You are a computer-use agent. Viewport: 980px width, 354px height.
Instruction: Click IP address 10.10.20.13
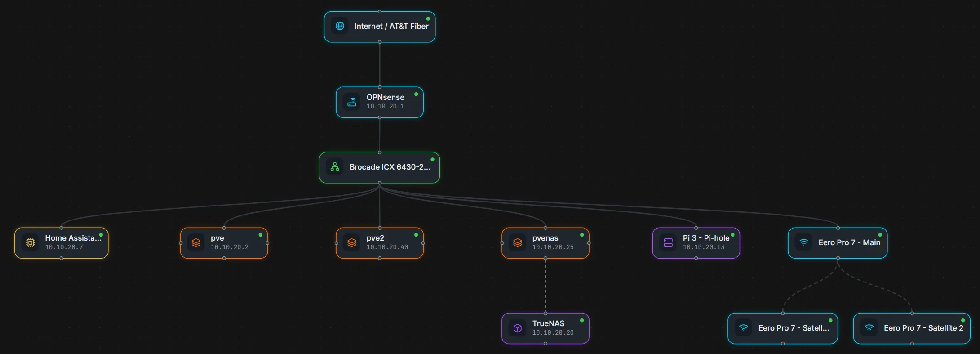click(x=704, y=247)
